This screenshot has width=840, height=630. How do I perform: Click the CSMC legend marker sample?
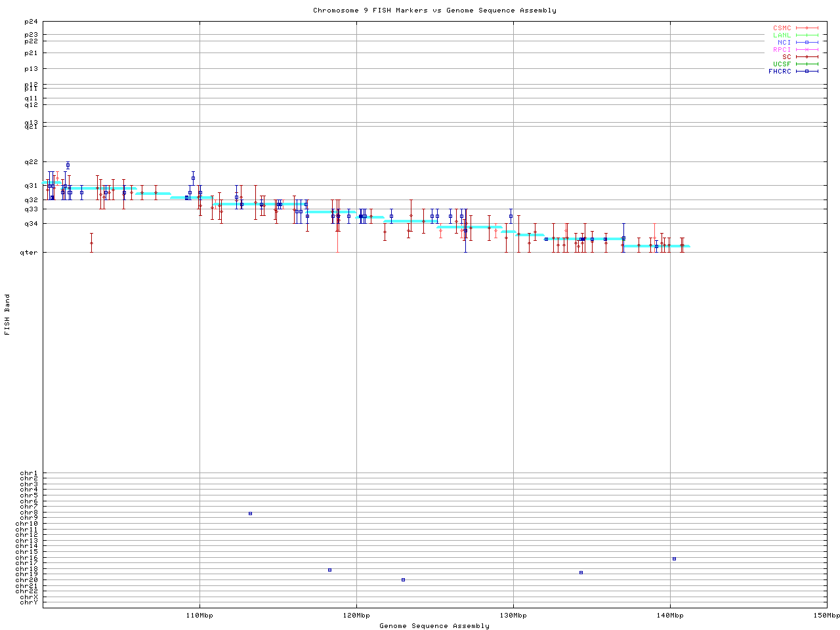point(807,28)
